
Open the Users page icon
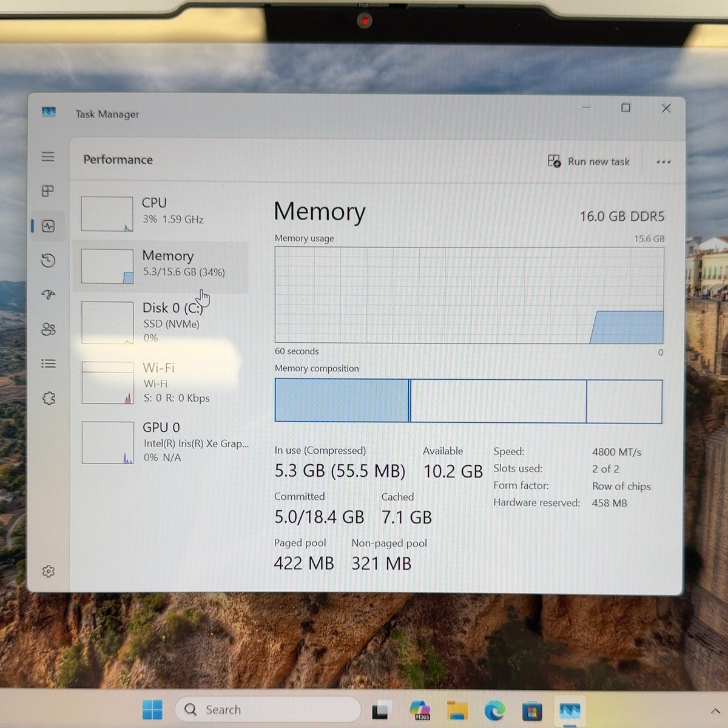[x=49, y=329]
